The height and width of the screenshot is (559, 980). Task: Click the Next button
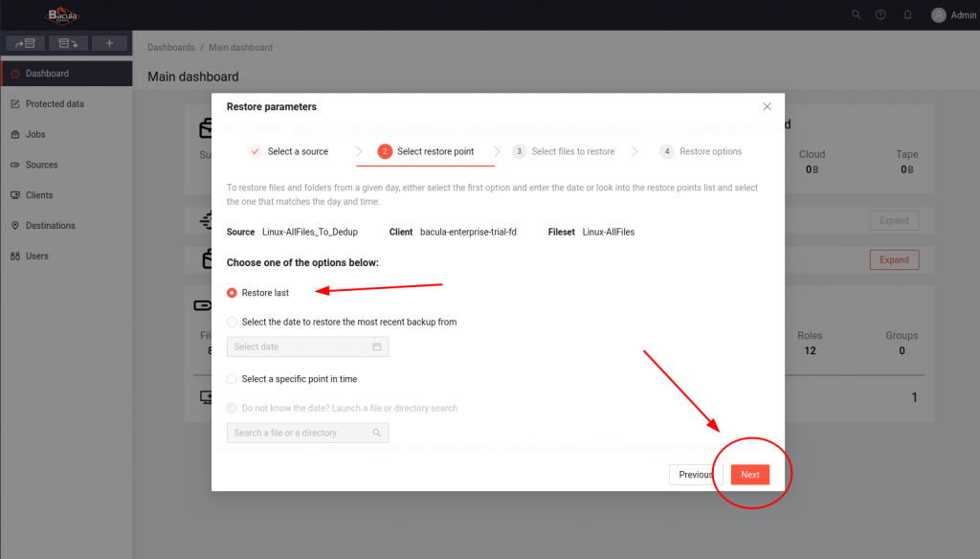[x=750, y=475]
